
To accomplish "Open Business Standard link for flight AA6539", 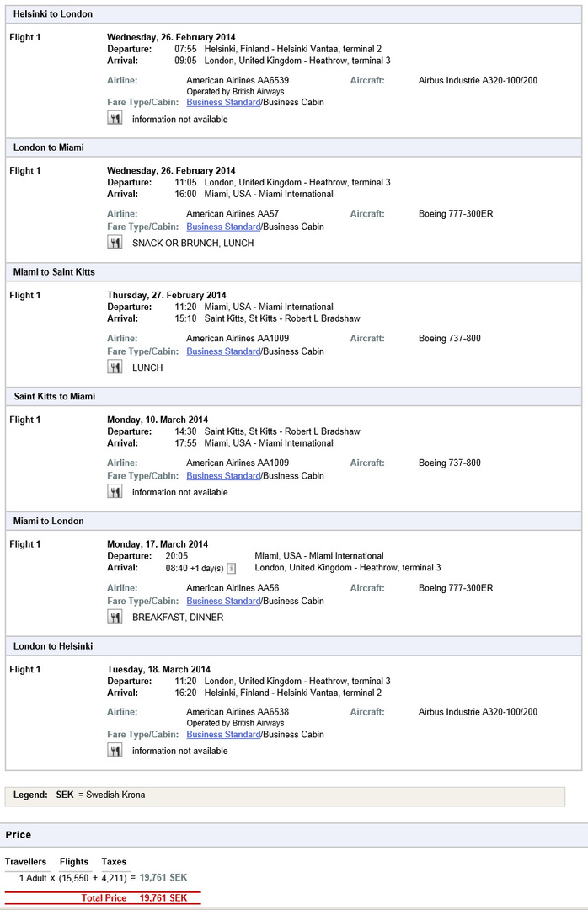I will coord(223,103).
